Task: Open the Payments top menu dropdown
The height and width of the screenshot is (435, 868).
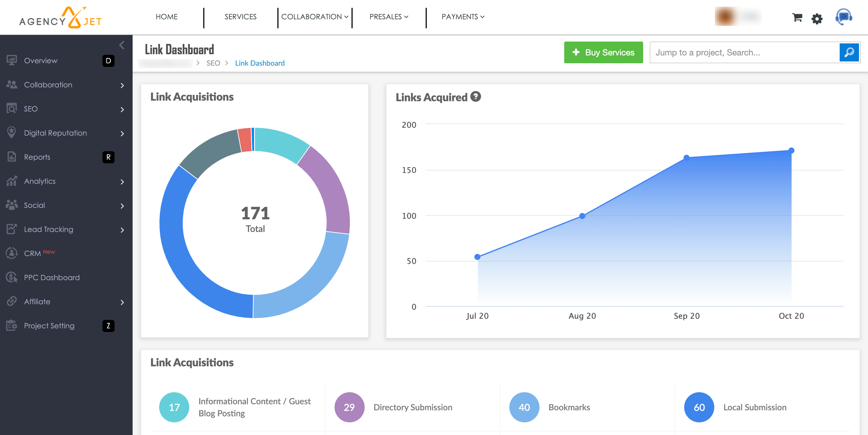Action: [x=463, y=17]
